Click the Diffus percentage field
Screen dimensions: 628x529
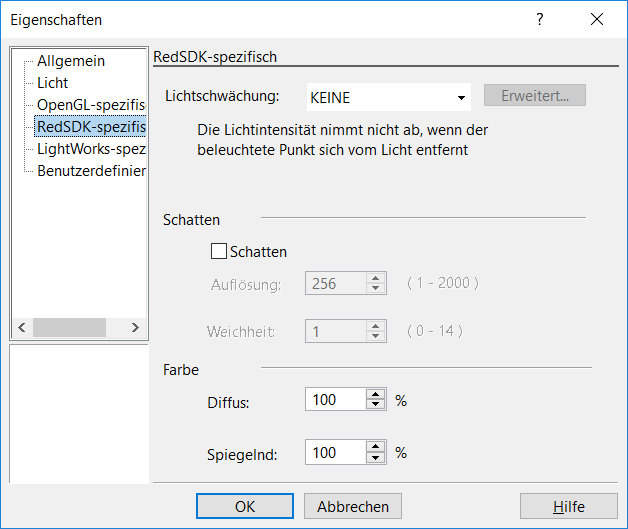point(335,399)
